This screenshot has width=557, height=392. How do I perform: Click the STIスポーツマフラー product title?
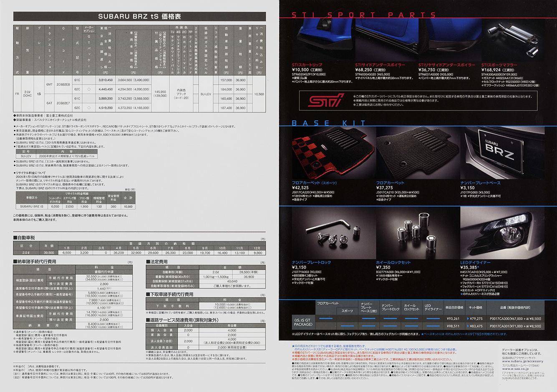coord(499,65)
